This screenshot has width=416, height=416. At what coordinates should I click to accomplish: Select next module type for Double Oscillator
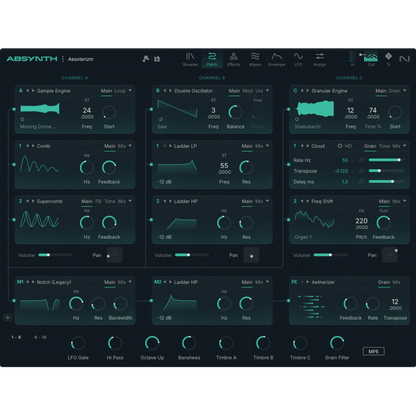pyautogui.click(x=170, y=91)
